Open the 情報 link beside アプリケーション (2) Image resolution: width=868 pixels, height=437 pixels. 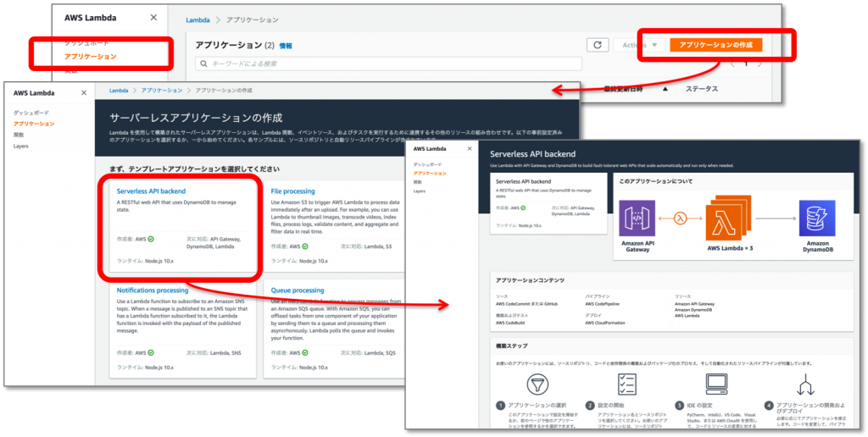[x=286, y=46]
